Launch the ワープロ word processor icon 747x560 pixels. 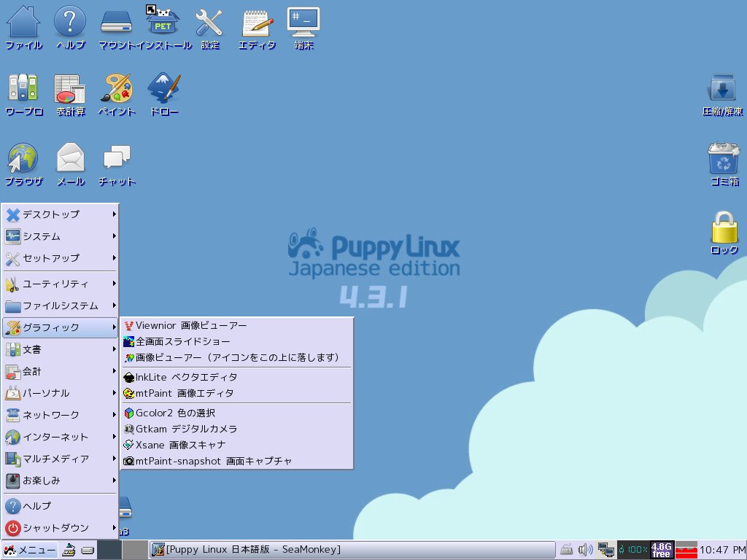click(x=23, y=94)
